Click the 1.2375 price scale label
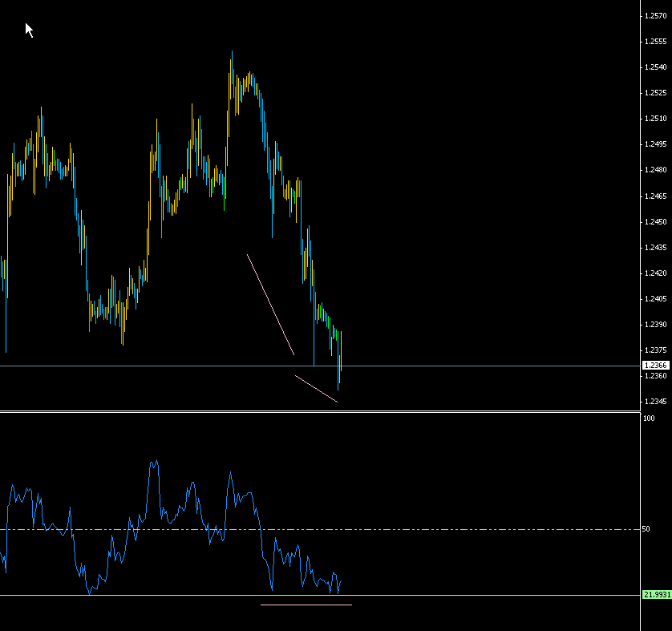 (x=656, y=350)
